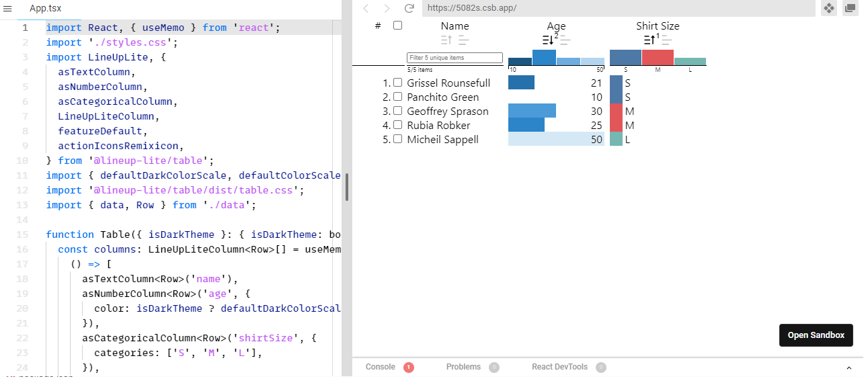Screen dimensions: 868x385
Task: Click the group-by icon under Shirt Size
Action: coord(666,40)
